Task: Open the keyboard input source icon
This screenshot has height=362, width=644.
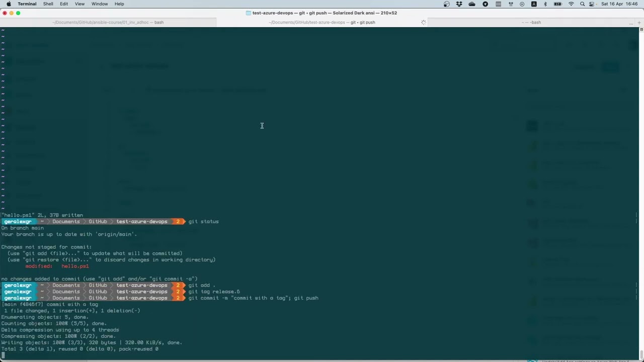Action: (534, 4)
